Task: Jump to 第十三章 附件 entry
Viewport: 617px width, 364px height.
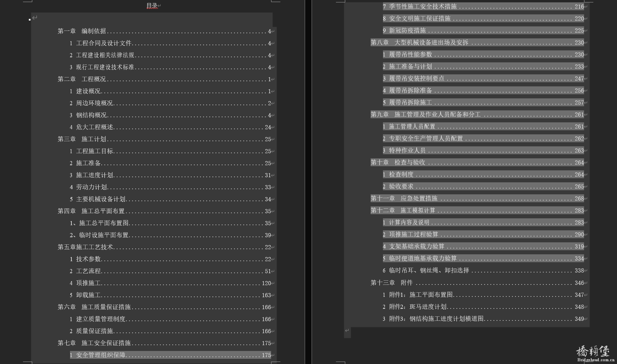Action: (477, 283)
